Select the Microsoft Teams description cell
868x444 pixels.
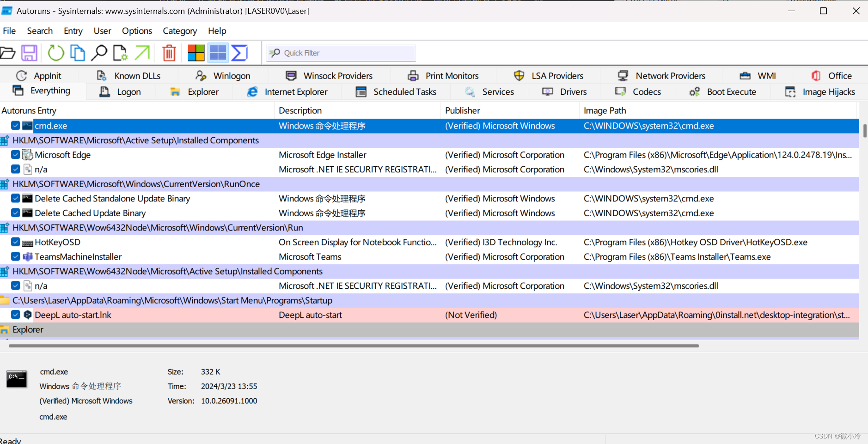tap(310, 256)
